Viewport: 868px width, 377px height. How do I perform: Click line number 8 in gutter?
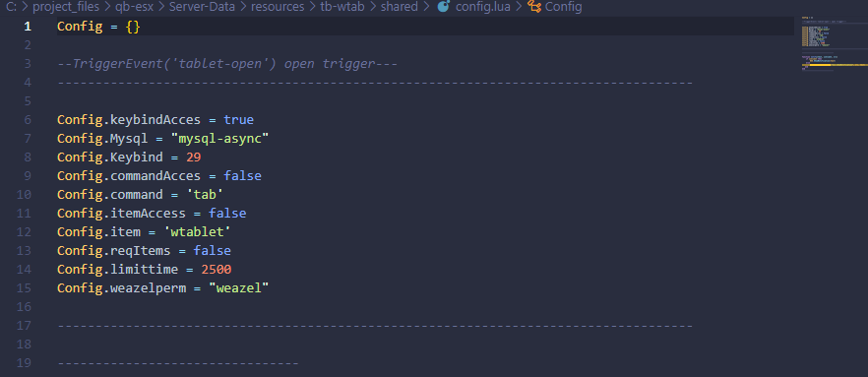[28, 157]
